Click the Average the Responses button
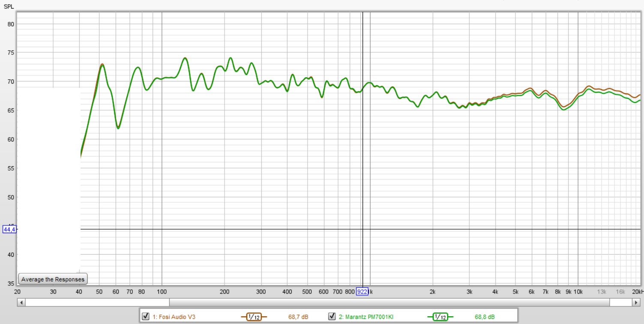 (x=53, y=279)
